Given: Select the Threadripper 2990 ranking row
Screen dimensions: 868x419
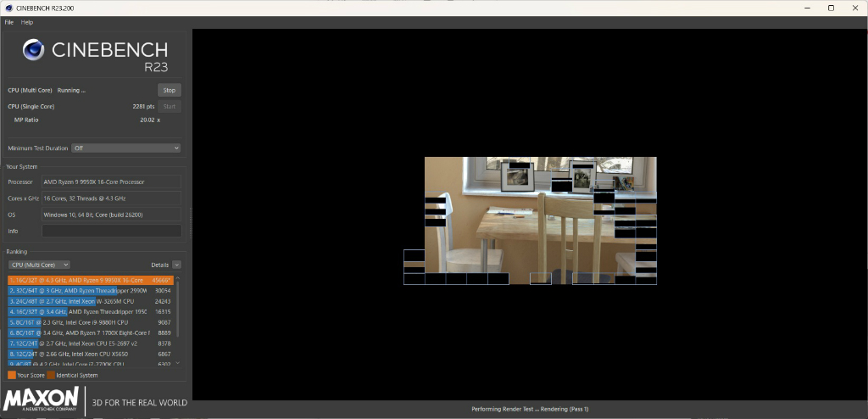Looking at the screenshot, I should click(91, 291).
